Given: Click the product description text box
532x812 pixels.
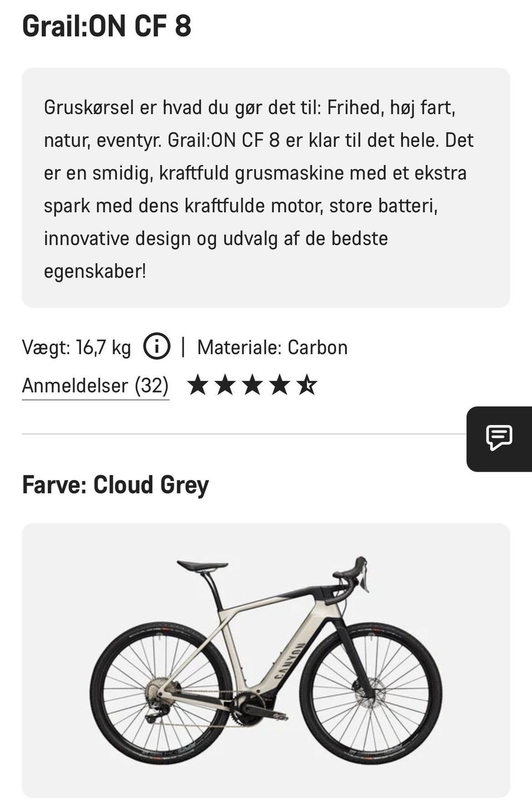Looking at the screenshot, I should [x=266, y=188].
